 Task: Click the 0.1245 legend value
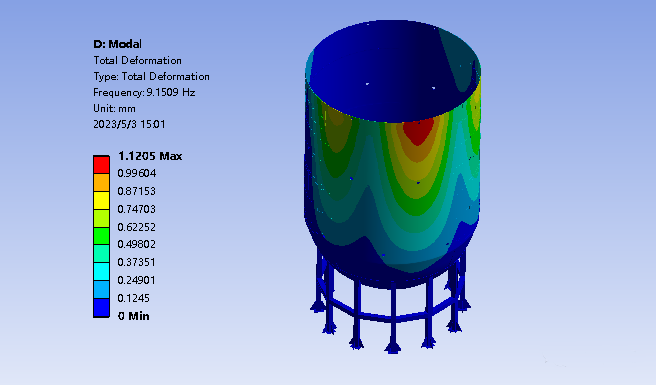point(133,298)
